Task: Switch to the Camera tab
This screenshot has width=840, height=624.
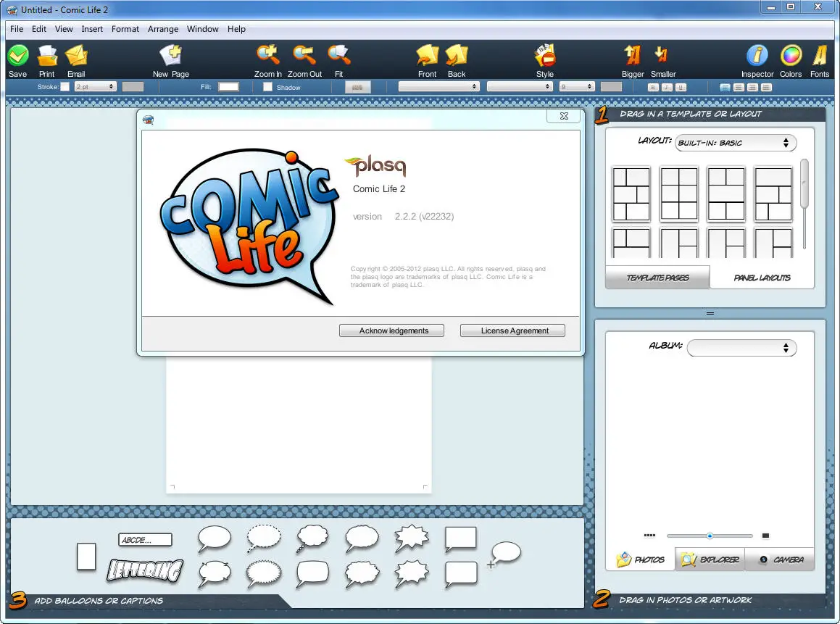Action: tap(779, 559)
